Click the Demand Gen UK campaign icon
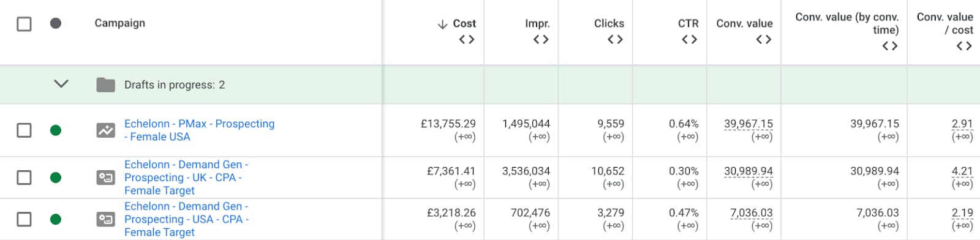Screen dimensions: 980x240 (x=105, y=178)
